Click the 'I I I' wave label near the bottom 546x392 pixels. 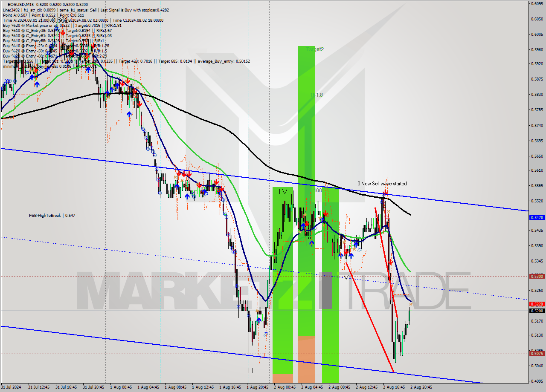pyautogui.click(x=249, y=370)
